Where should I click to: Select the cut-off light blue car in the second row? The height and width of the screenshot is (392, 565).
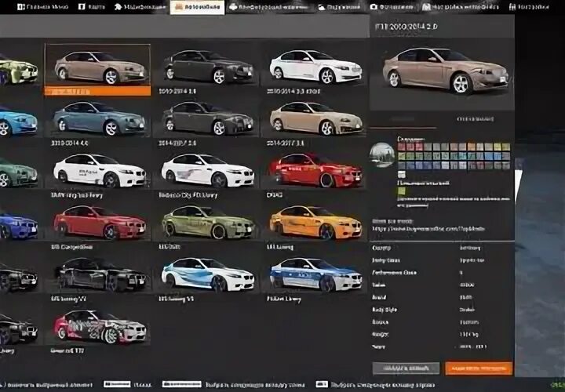(19, 121)
